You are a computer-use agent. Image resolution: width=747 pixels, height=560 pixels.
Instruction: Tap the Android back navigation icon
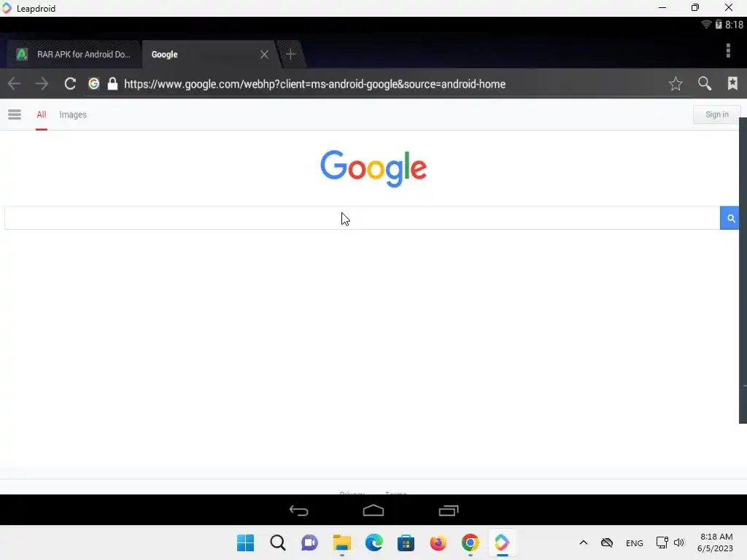click(x=298, y=510)
